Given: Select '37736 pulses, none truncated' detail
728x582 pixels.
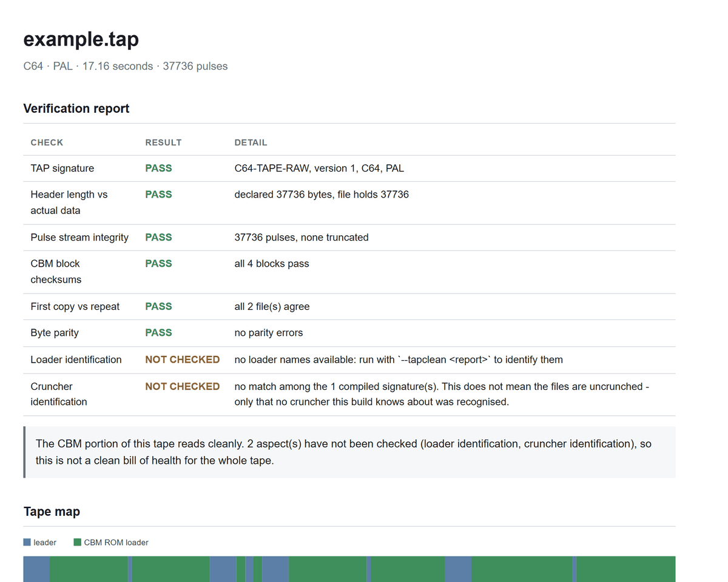Looking at the screenshot, I should click(x=302, y=238).
